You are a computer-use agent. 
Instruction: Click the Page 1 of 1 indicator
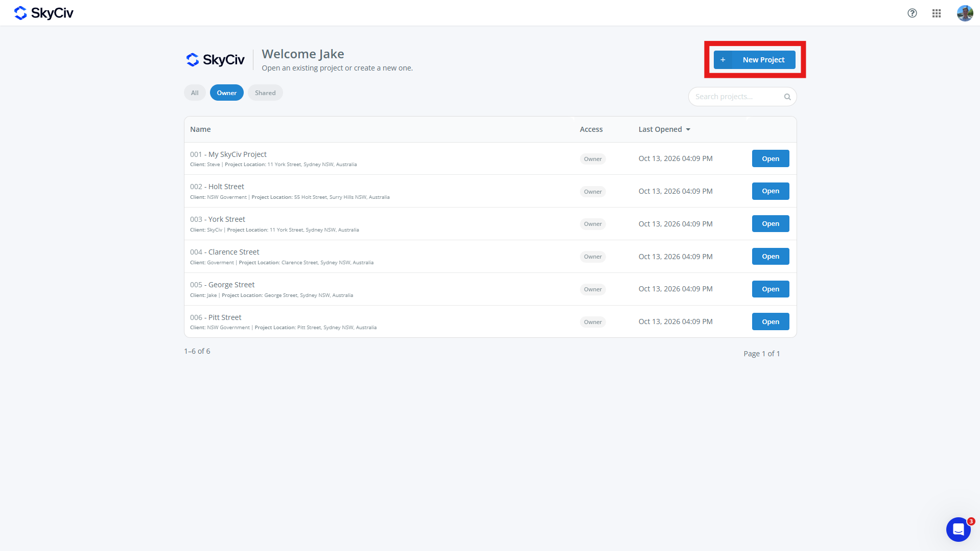(762, 354)
